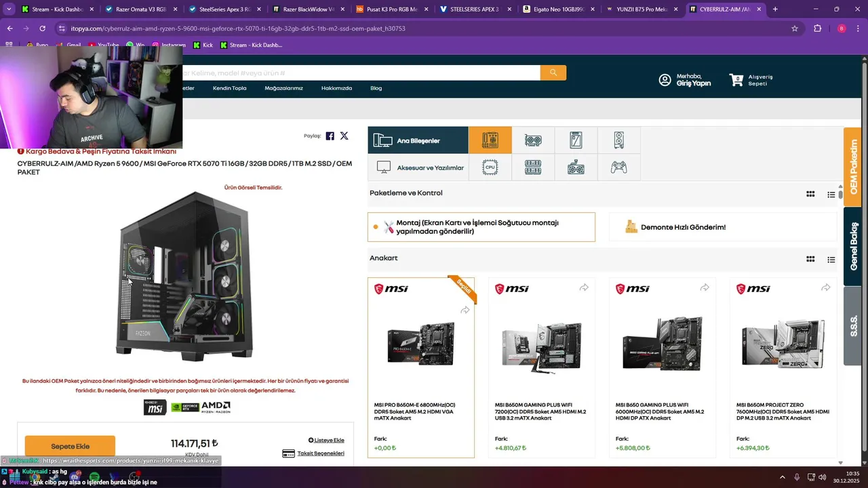Select the RAM memory category icon

[x=533, y=167]
